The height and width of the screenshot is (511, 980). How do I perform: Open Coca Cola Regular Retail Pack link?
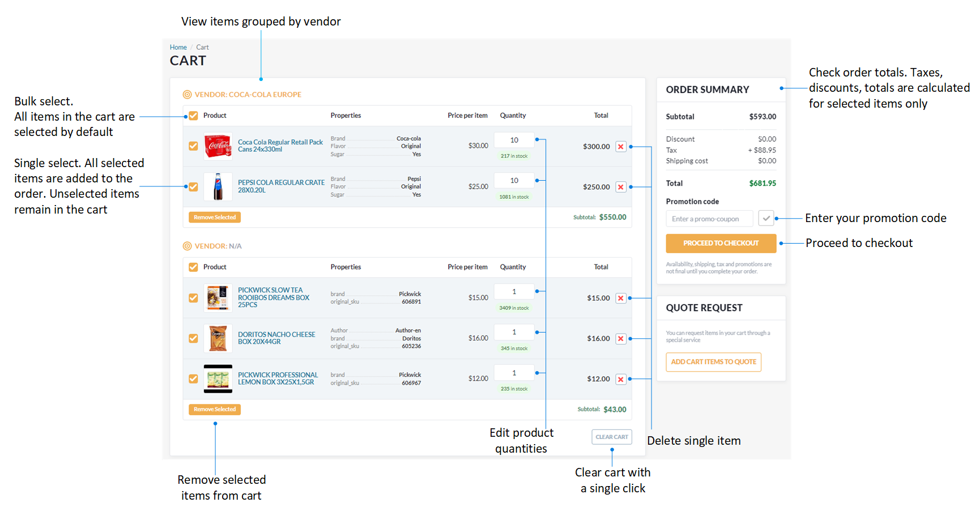[x=280, y=146]
